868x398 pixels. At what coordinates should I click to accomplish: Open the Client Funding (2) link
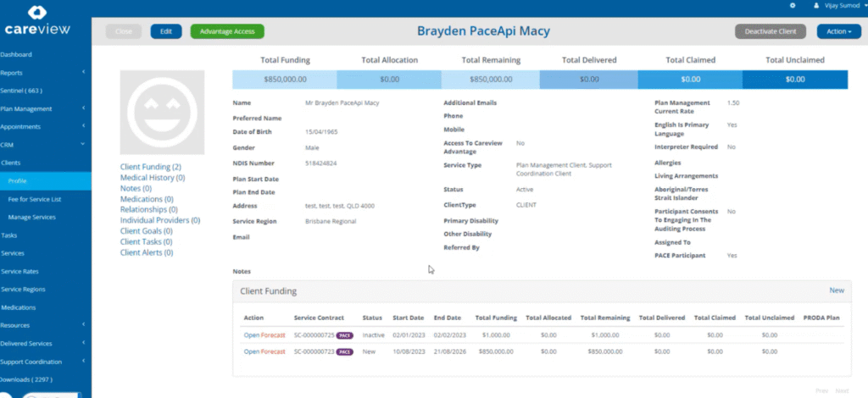point(151,168)
